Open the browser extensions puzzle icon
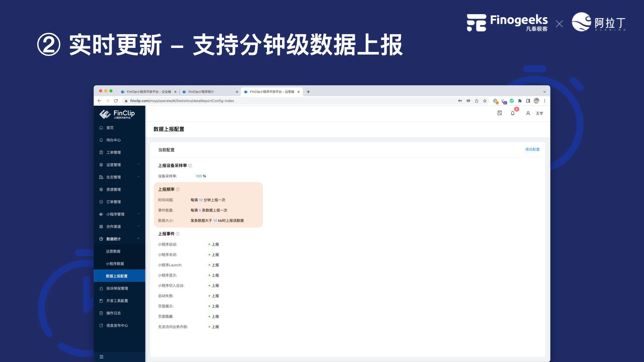The width and height of the screenshot is (644, 362). 520,101
